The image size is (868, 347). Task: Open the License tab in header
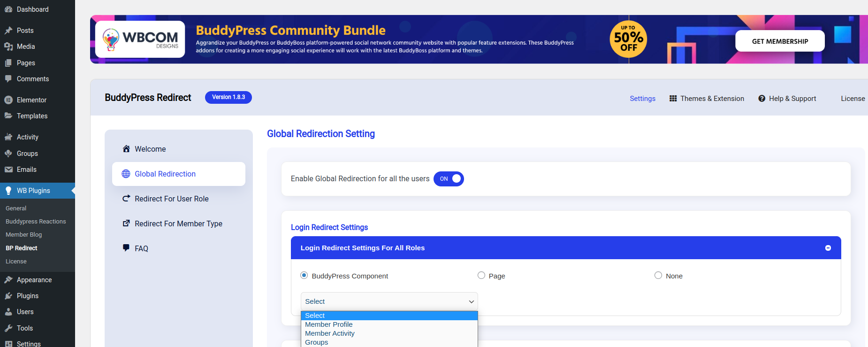(853, 99)
